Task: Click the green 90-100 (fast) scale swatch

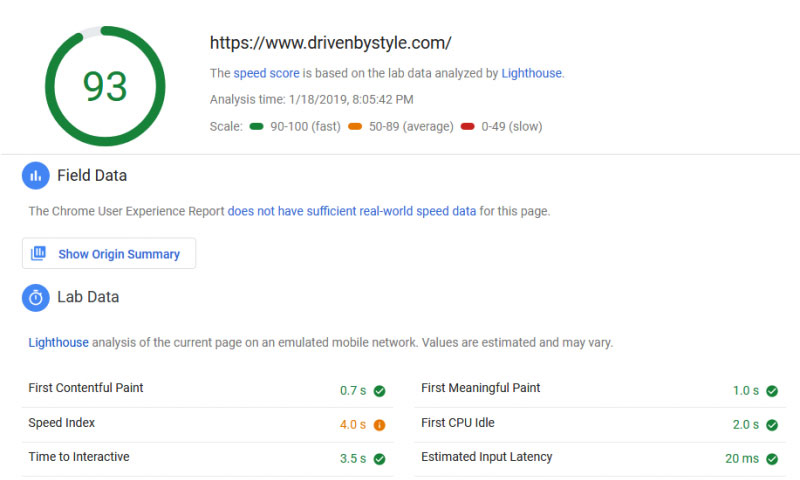Action: [257, 127]
